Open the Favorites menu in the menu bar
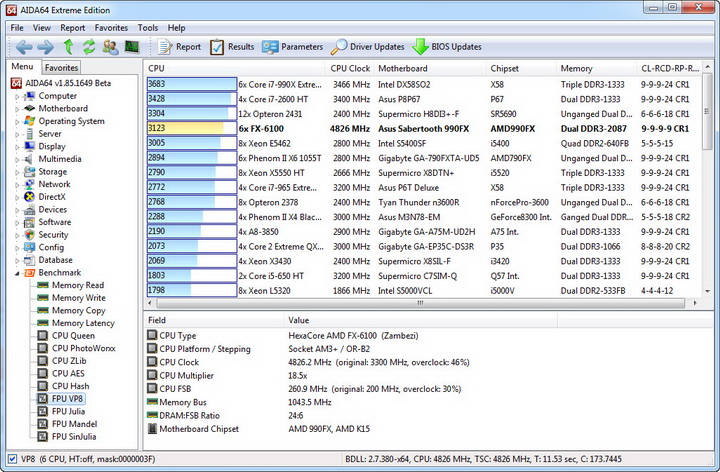 pos(111,28)
